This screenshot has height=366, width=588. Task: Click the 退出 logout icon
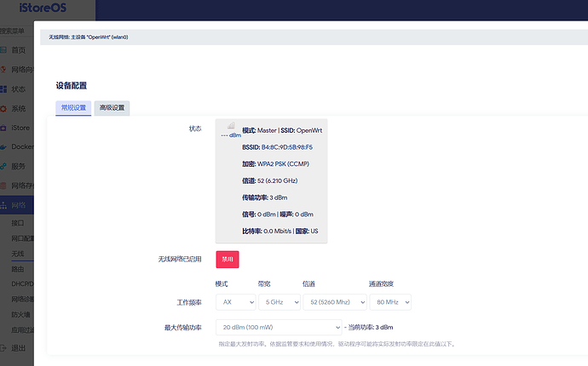click(x=5, y=348)
